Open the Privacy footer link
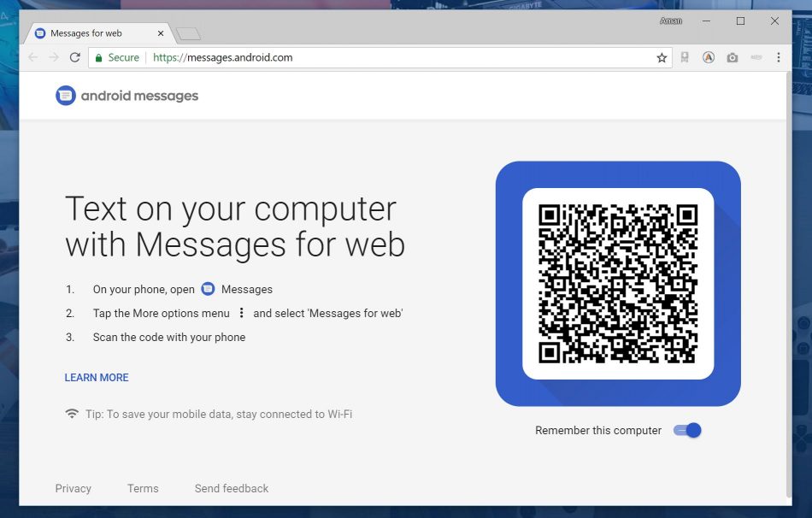The height and width of the screenshot is (518, 812). coord(73,488)
